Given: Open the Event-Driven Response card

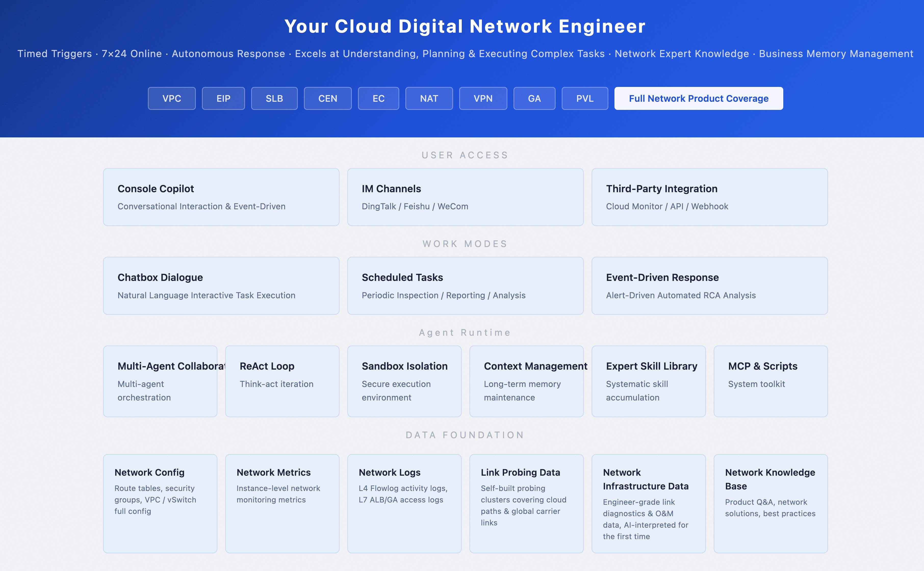Looking at the screenshot, I should (710, 286).
